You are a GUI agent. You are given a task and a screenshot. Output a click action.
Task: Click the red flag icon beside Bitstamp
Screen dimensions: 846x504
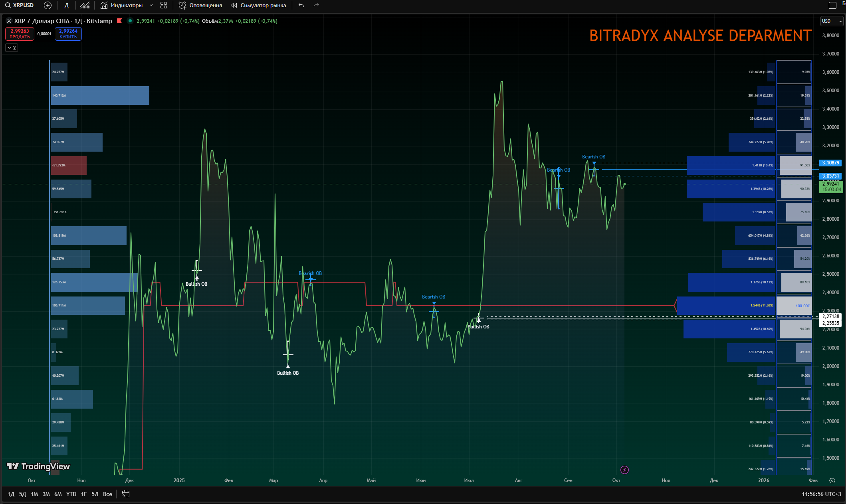pyautogui.click(x=119, y=21)
